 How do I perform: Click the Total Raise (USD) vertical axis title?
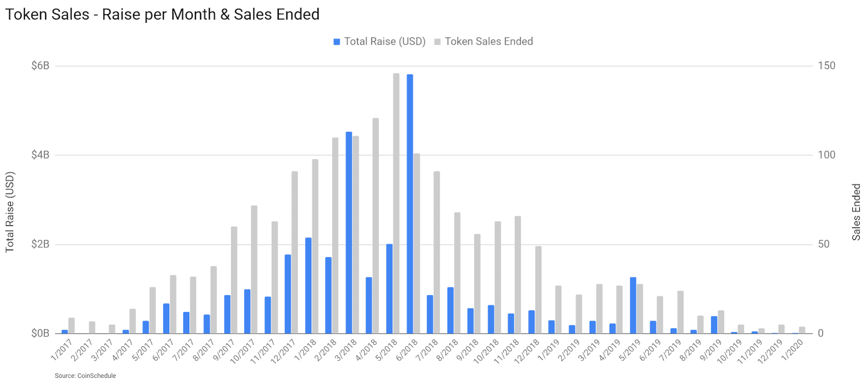(10, 212)
